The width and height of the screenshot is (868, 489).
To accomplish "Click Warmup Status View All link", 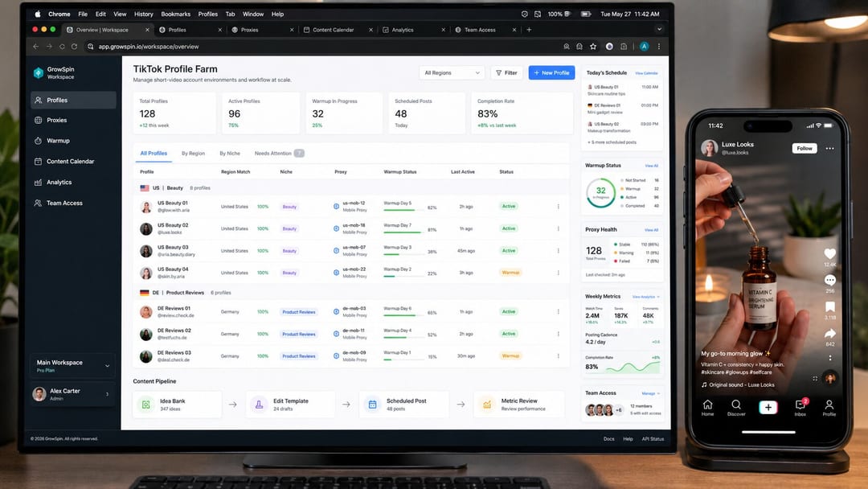I will [652, 166].
